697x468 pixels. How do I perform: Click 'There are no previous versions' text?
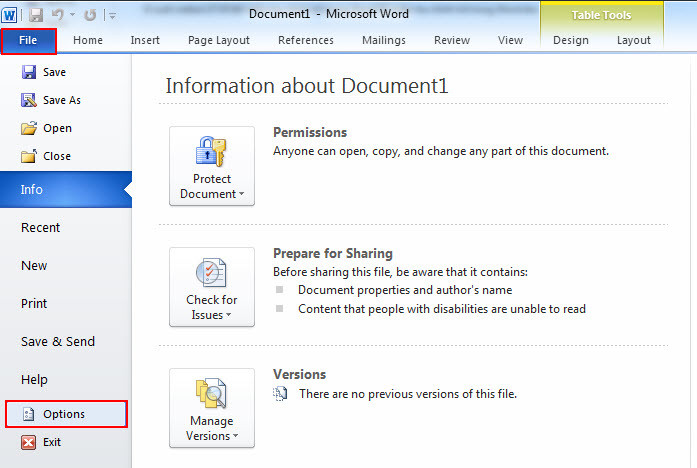coord(408,394)
